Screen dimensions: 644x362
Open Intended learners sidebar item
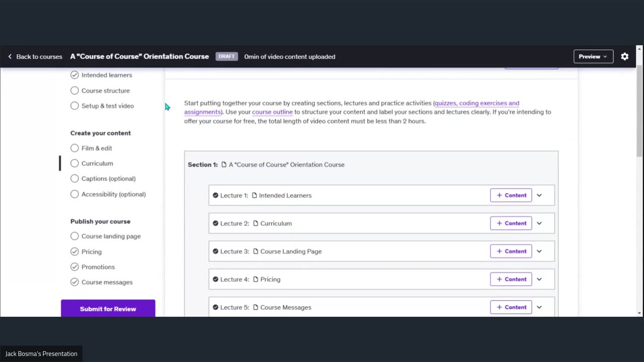tap(107, 75)
